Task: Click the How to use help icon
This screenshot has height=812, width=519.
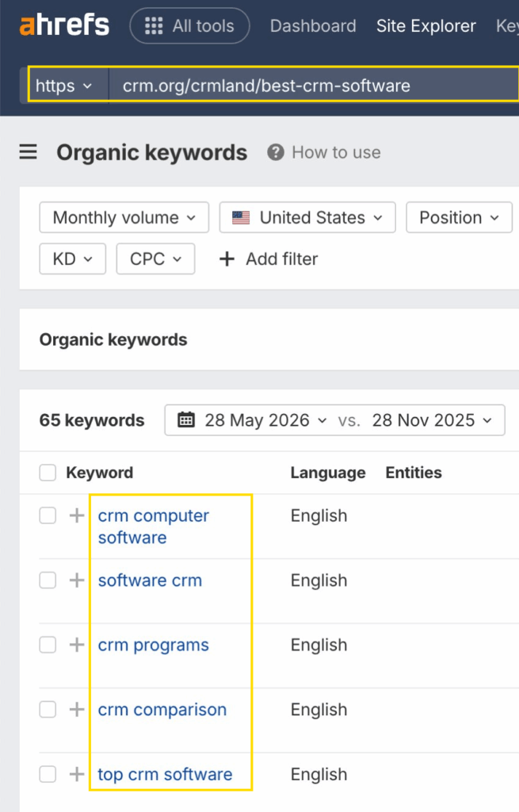Action: 275,152
